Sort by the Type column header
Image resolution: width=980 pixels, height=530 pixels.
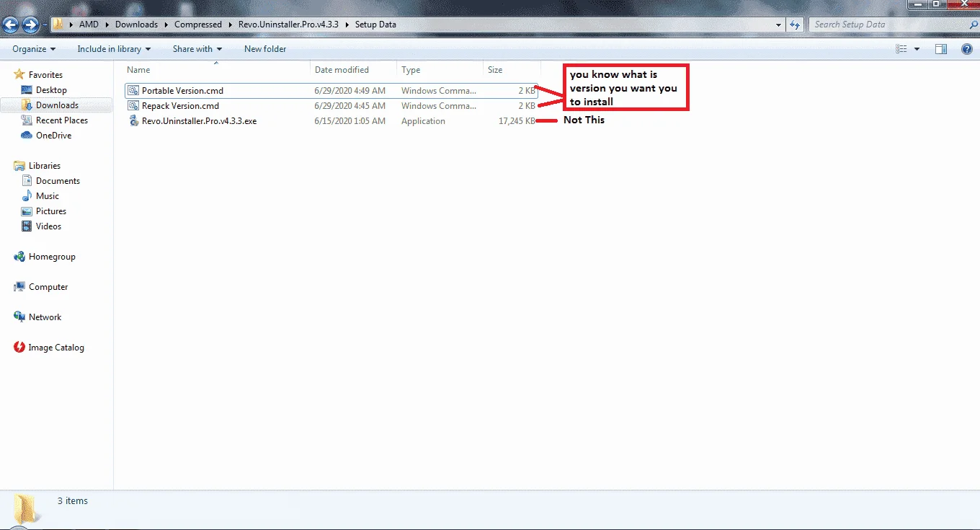[440, 70]
